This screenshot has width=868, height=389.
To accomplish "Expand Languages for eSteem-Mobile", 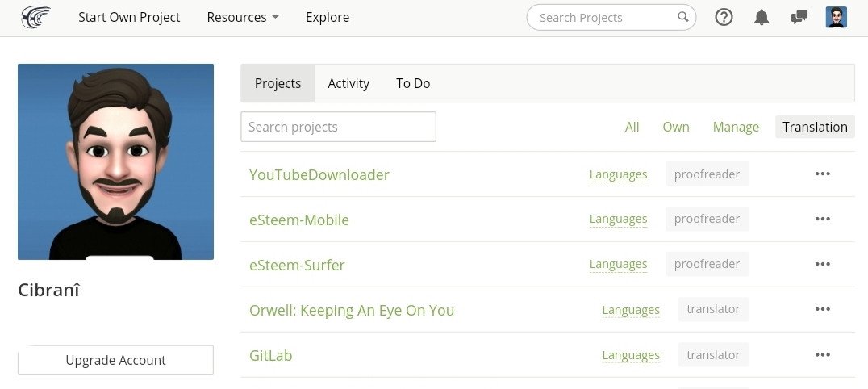I will [618, 219].
